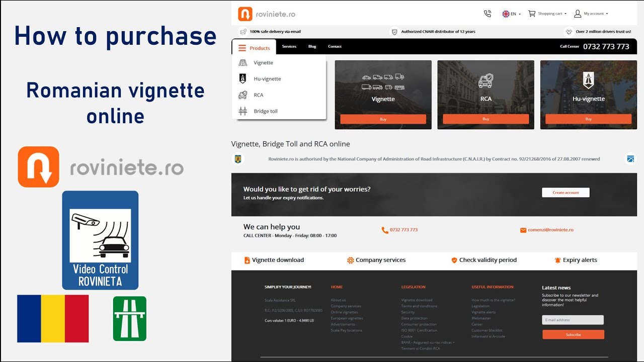Click the car shield icon on the RCA card
The image size is (644, 362).
(486, 81)
